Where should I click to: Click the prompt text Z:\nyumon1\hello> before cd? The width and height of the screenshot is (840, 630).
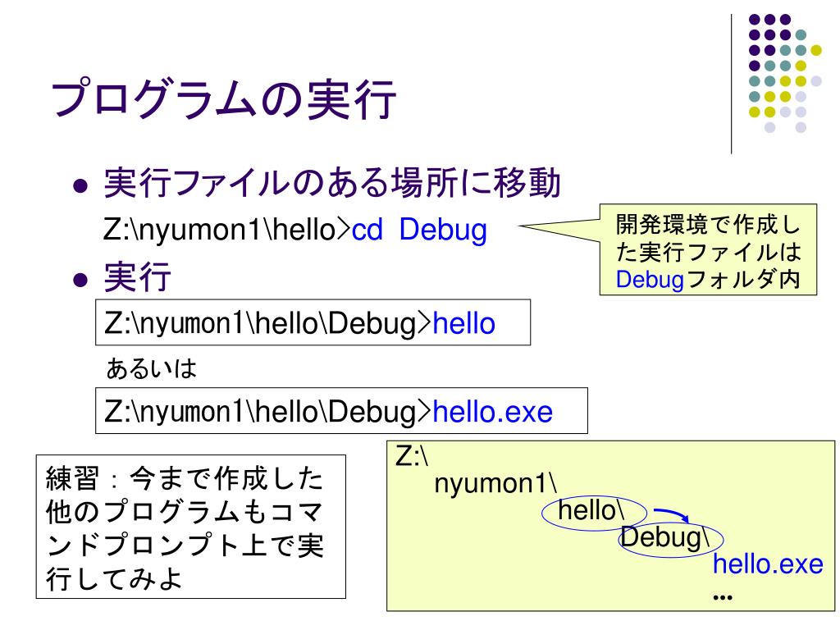pos(227,230)
